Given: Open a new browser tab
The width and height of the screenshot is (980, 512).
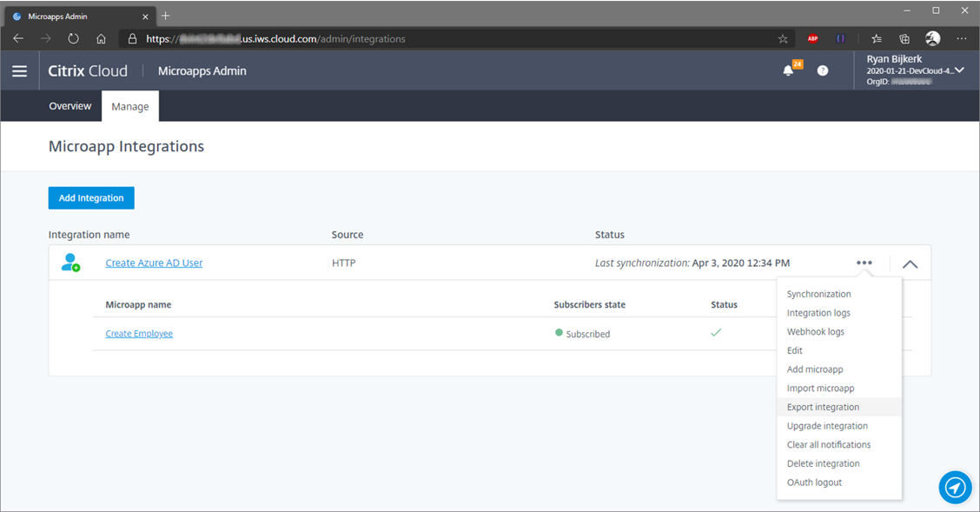Looking at the screenshot, I should [x=165, y=16].
